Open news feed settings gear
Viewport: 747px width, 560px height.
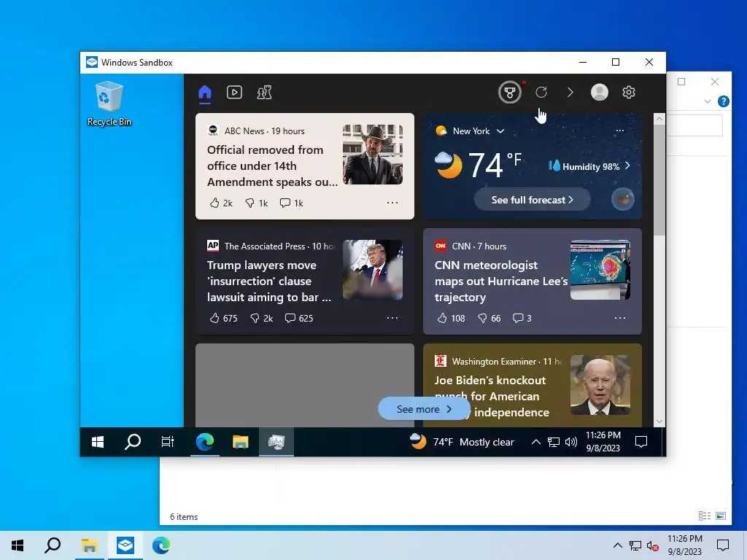click(x=629, y=92)
